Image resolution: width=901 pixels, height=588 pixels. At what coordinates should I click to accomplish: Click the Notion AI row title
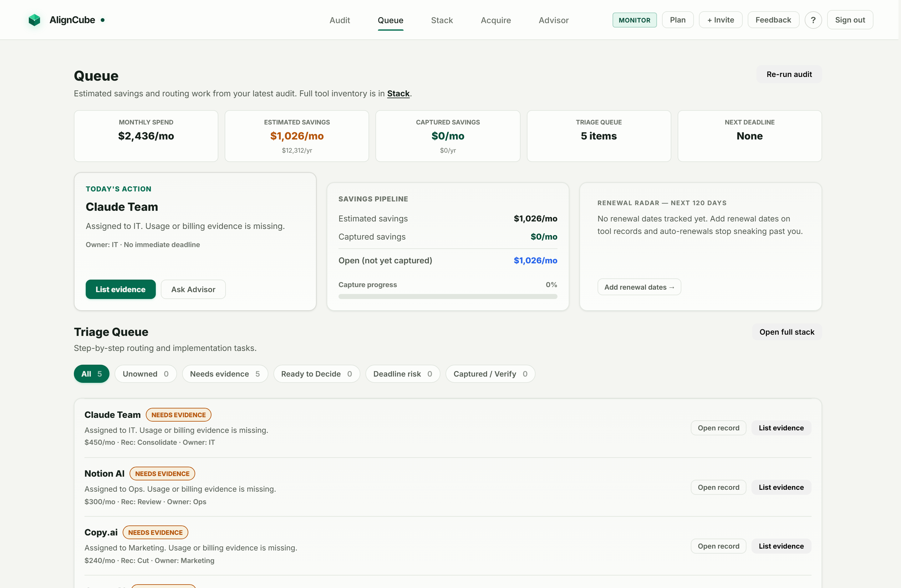[104, 474]
